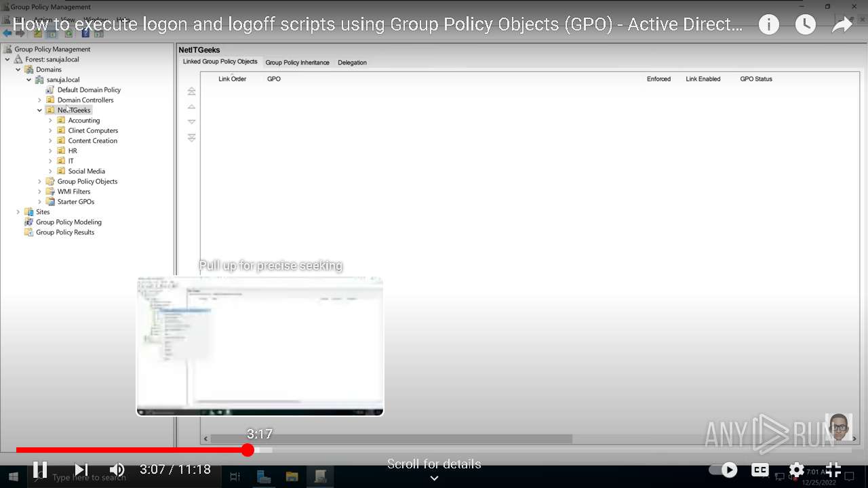Image resolution: width=868 pixels, height=488 pixels.
Task: Click the move link up arrow
Action: click(x=191, y=106)
